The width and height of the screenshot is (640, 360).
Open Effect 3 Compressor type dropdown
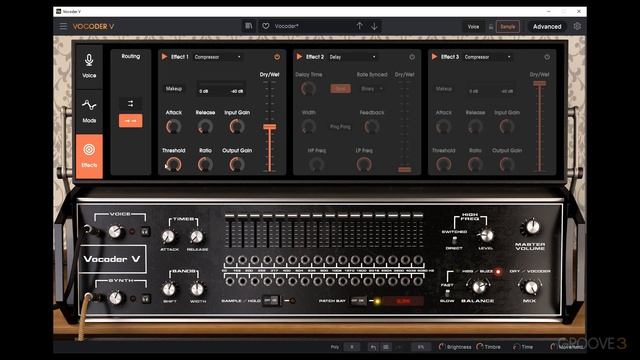coord(488,57)
